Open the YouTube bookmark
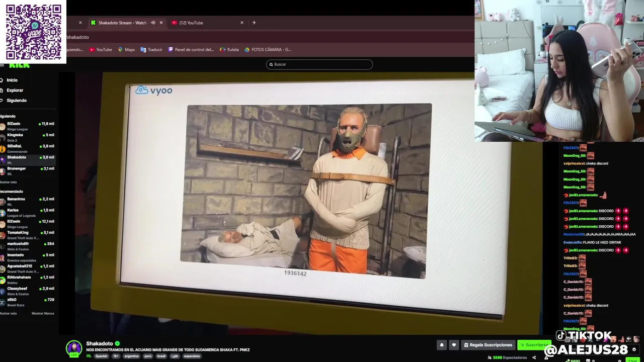The width and height of the screenshot is (644, 362). (101, 50)
